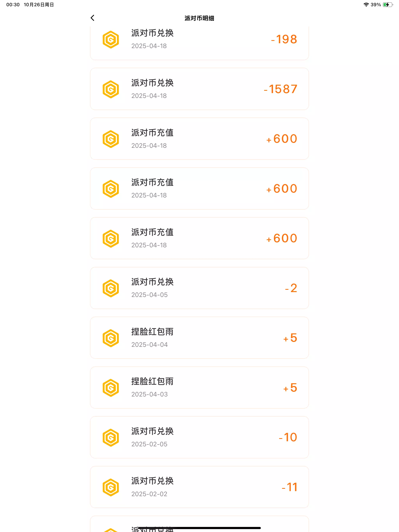Screen dimensions: 399x532
Task: Tap the battery charging indicator
Action: click(x=388, y=4)
